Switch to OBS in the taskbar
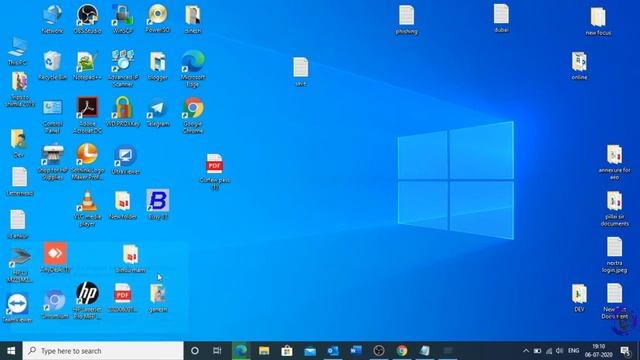The image size is (640, 360). click(379, 351)
